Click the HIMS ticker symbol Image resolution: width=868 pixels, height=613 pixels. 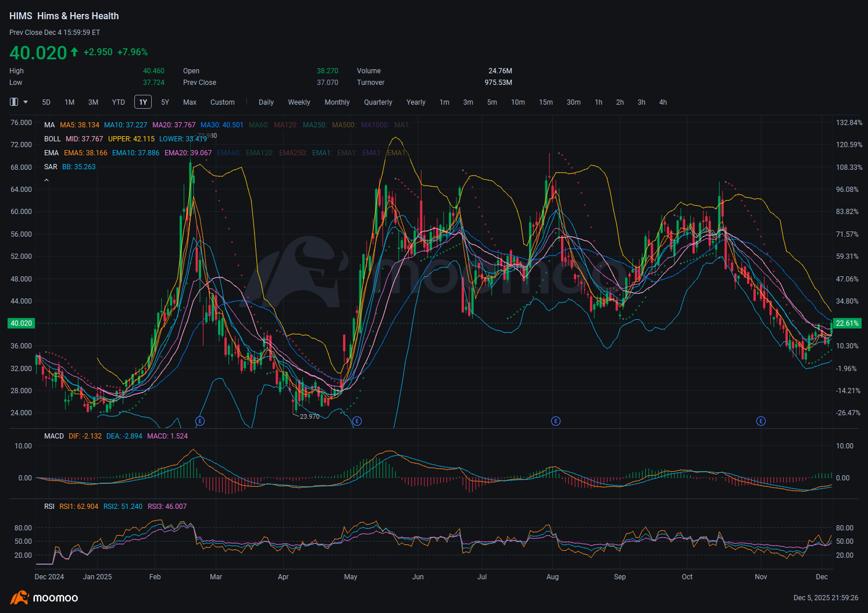[21, 16]
